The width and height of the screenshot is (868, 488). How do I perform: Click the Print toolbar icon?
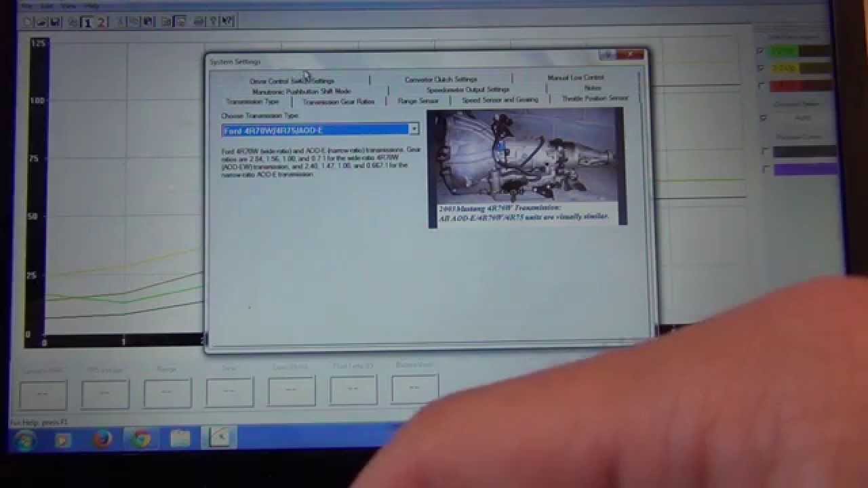coord(199,22)
